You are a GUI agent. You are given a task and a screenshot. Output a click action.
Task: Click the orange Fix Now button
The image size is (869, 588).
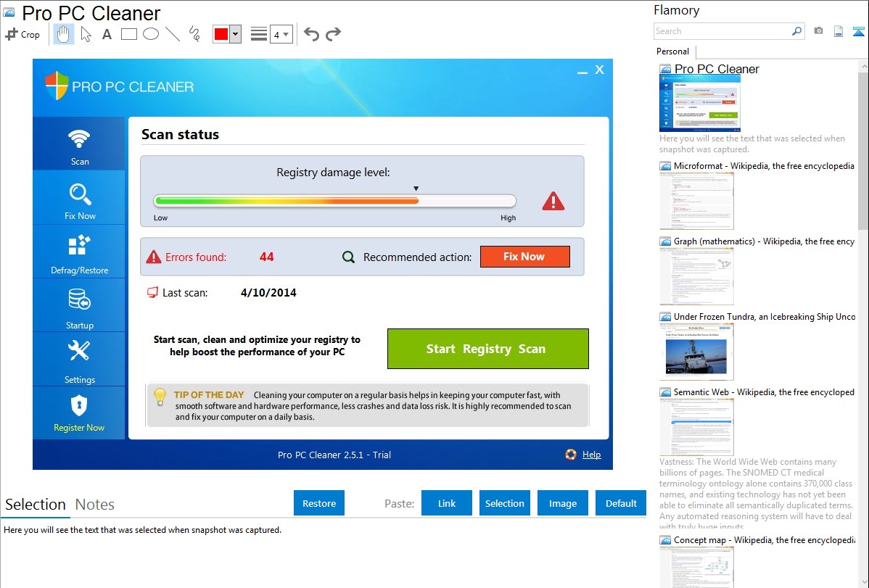[x=525, y=257]
